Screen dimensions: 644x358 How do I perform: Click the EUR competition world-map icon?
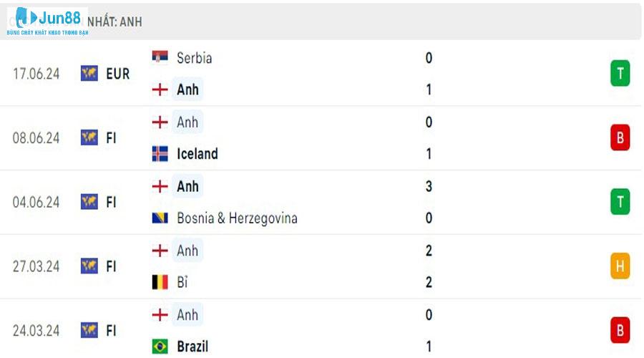pyautogui.click(x=89, y=73)
